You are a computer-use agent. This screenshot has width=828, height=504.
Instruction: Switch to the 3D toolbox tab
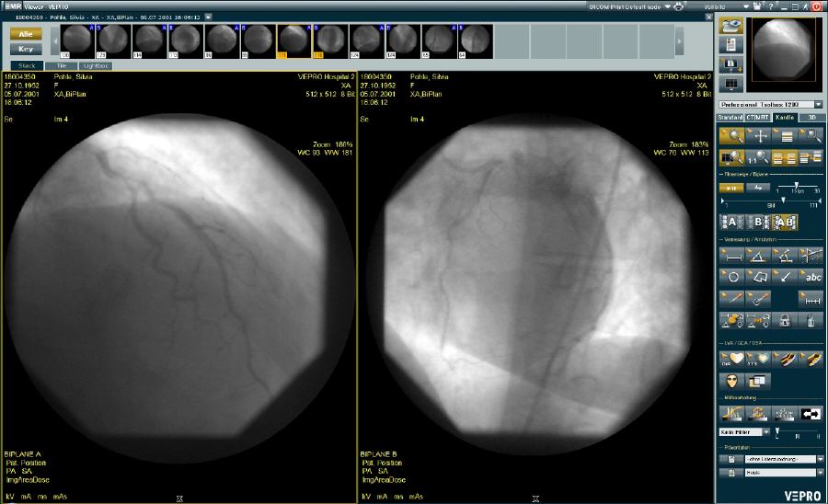click(811, 117)
